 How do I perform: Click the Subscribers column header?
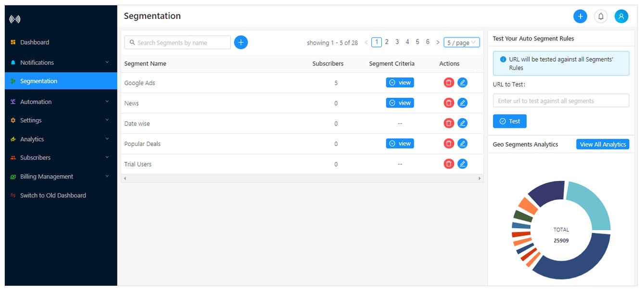[x=328, y=63]
